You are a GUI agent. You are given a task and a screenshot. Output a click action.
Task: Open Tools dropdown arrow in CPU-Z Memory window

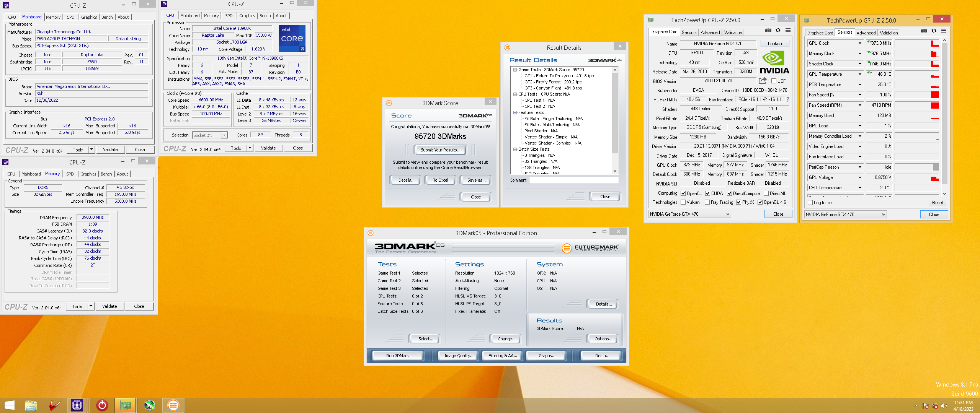click(x=91, y=306)
